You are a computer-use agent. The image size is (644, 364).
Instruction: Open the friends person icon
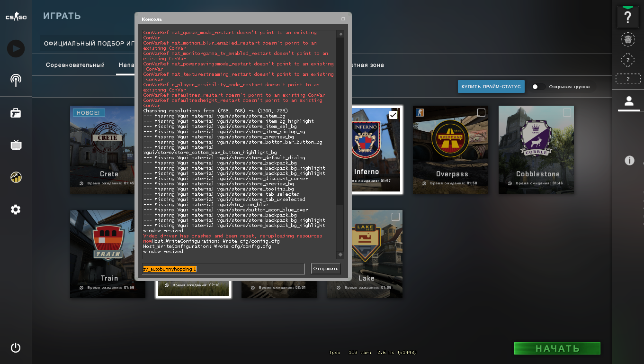pos(629,100)
